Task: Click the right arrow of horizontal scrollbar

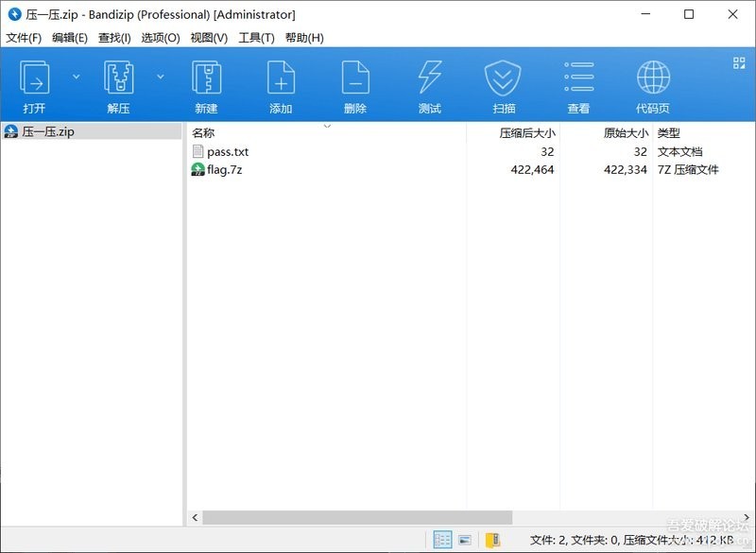Action: (x=747, y=517)
